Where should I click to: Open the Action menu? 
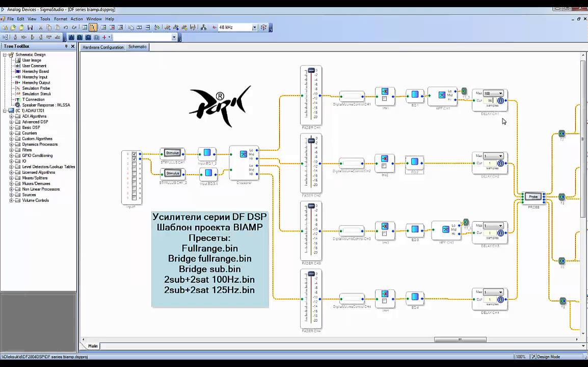pyautogui.click(x=76, y=19)
